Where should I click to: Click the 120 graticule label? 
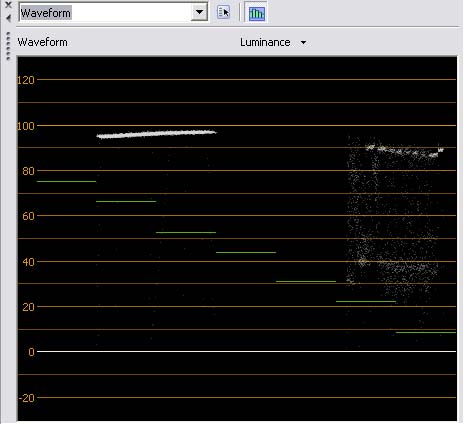click(26, 80)
